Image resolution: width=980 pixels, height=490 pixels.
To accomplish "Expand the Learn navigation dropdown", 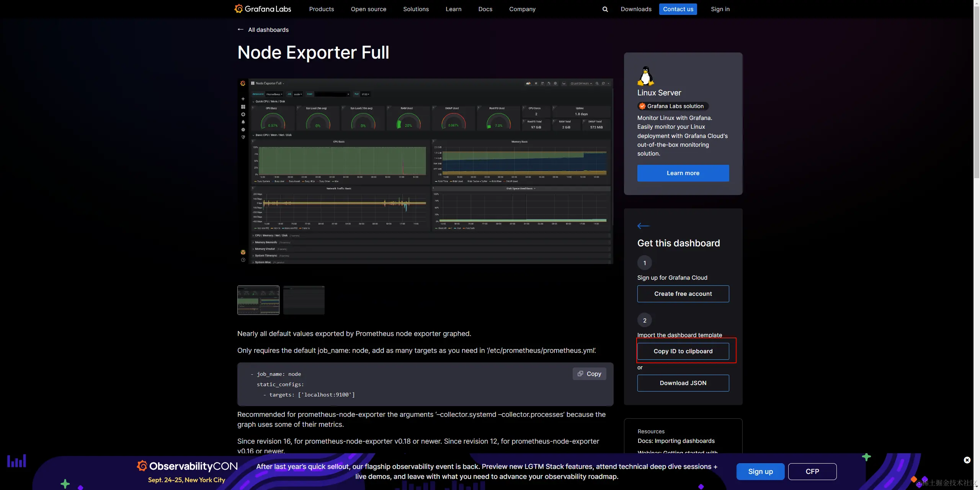I will 453,9.
